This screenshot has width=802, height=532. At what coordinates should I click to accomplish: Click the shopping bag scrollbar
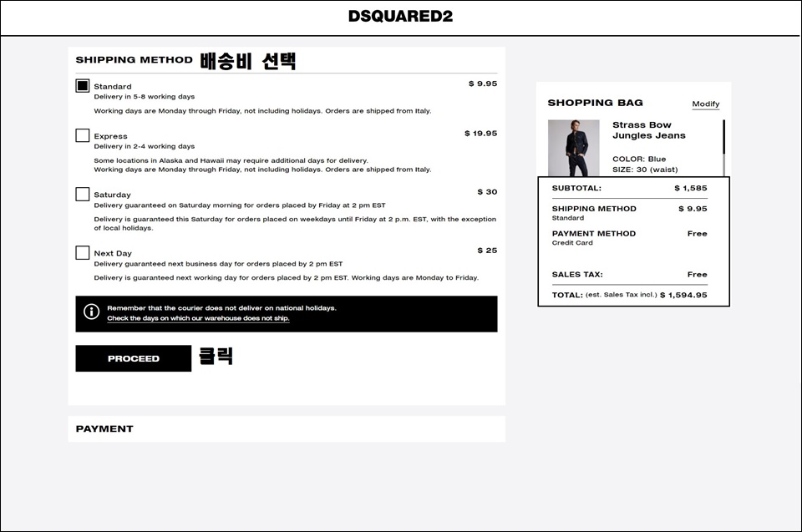point(723,148)
